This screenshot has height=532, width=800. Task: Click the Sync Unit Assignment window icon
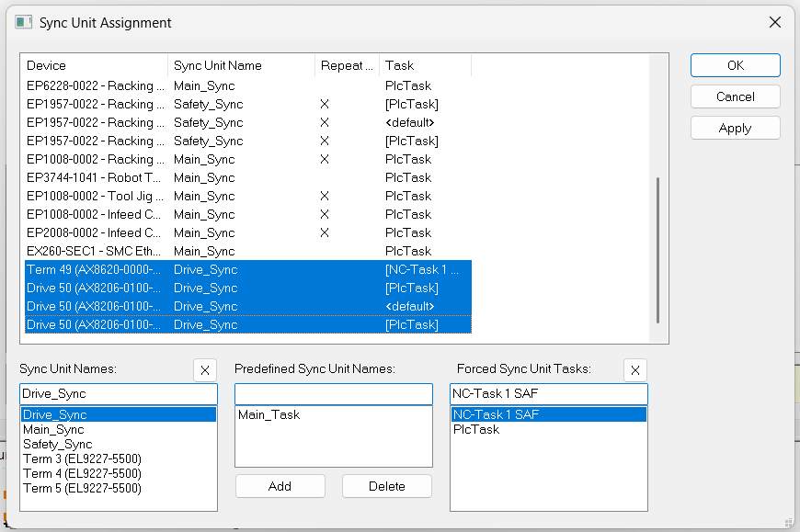pyautogui.click(x=24, y=22)
